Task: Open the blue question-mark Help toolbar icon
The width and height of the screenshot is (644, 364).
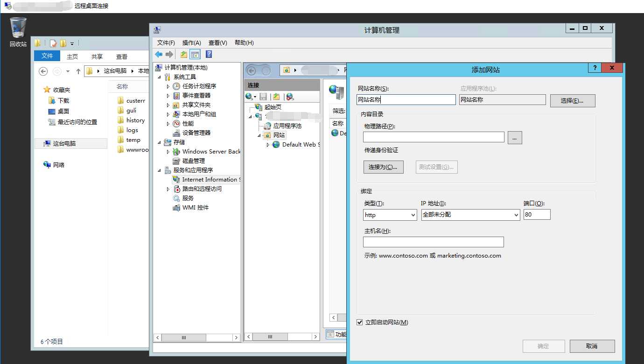Action: click(x=209, y=54)
